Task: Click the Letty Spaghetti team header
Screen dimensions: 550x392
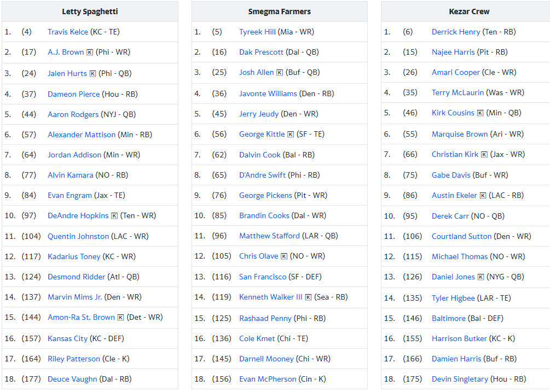Action: pyautogui.click(x=90, y=11)
